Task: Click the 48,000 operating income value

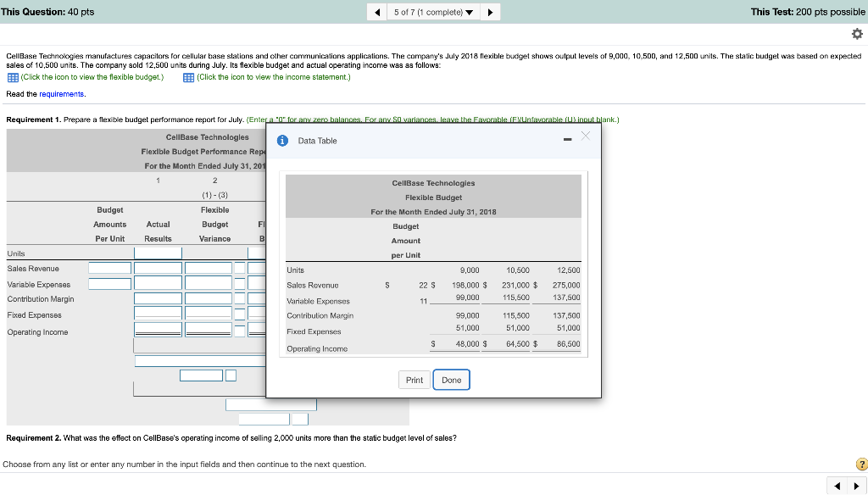Action: pyautogui.click(x=467, y=344)
